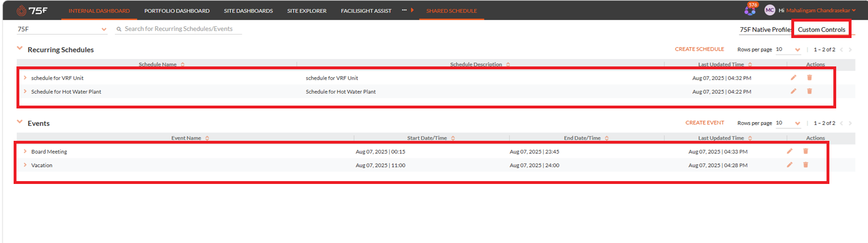Click Board Meeting end time 'Aug 07, 2025 | 23:45'
The height and width of the screenshot is (243, 868).
[x=535, y=152]
